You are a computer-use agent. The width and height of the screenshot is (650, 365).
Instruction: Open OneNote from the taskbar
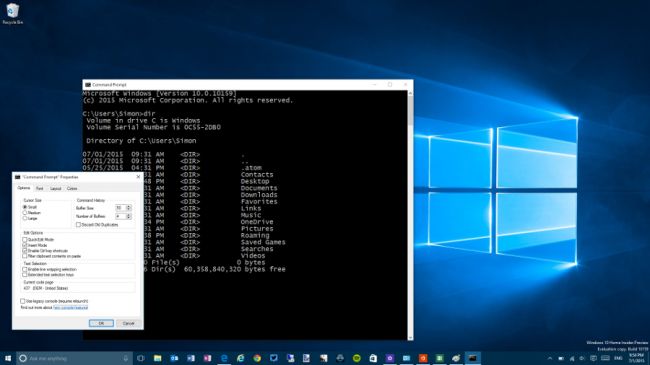coord(207,358)
